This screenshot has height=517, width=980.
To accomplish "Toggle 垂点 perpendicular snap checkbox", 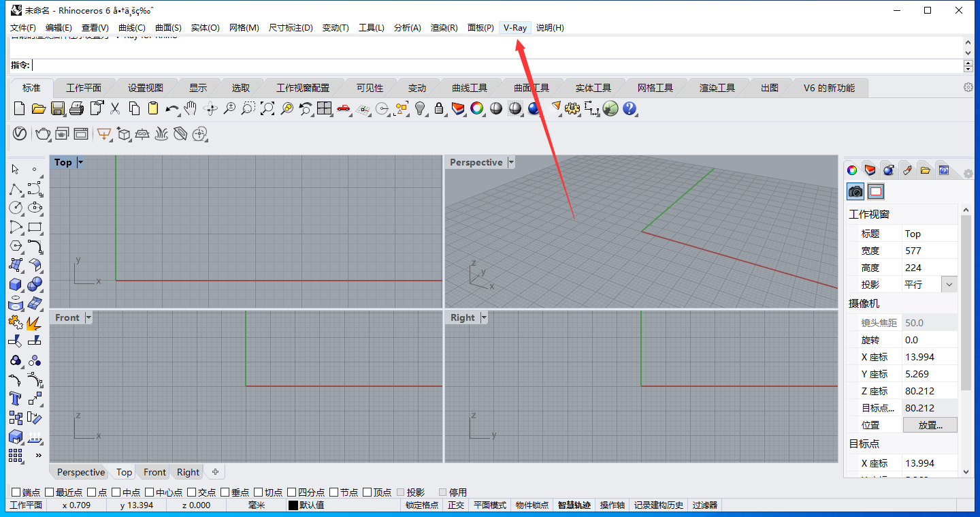I will click(225, 492).
